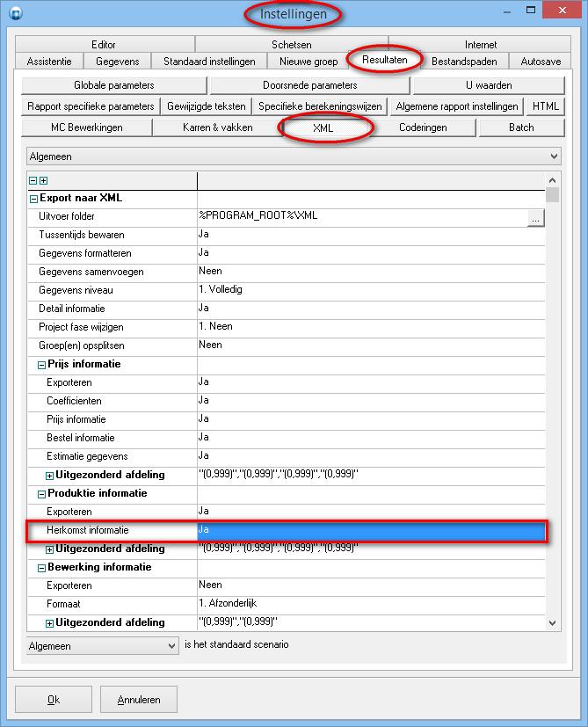Switch to the Gegevens tab

click(117, 62)
